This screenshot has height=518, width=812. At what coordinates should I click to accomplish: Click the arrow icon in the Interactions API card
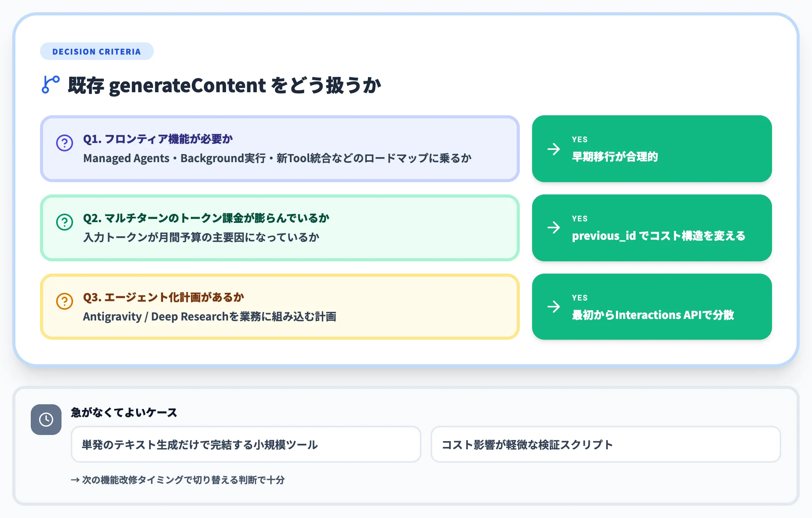[x=554, y=307]
